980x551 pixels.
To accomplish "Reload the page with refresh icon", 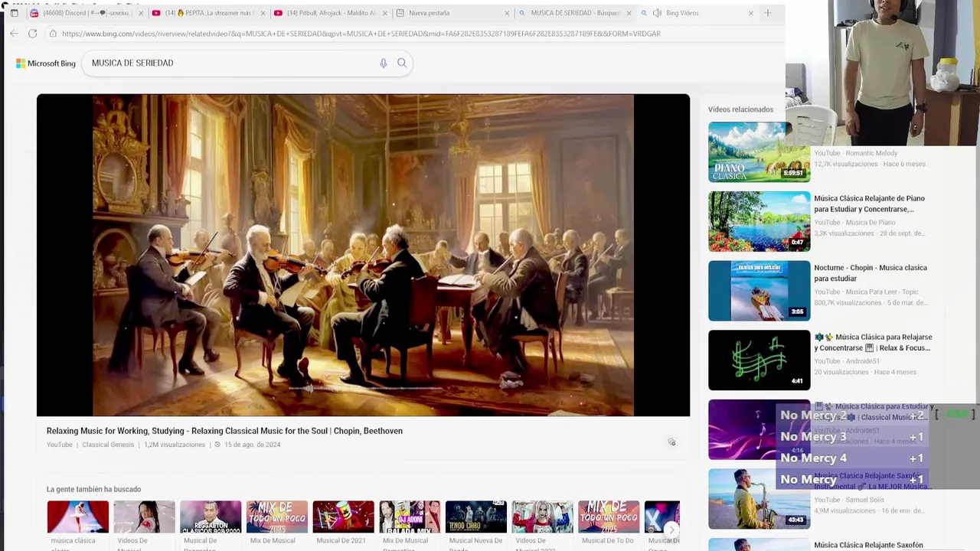I will coord(32,34).
